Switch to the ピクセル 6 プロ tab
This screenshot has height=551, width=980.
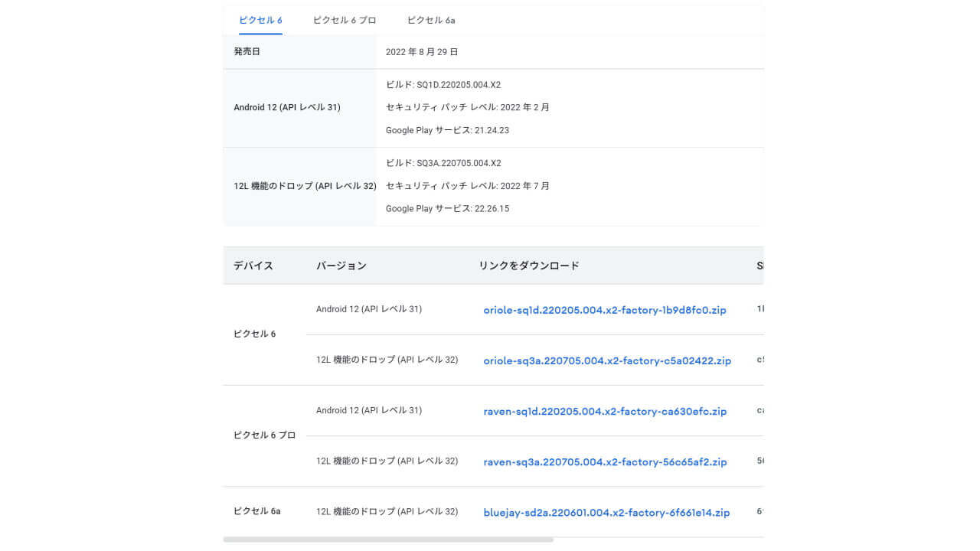[x=345, y=21]
